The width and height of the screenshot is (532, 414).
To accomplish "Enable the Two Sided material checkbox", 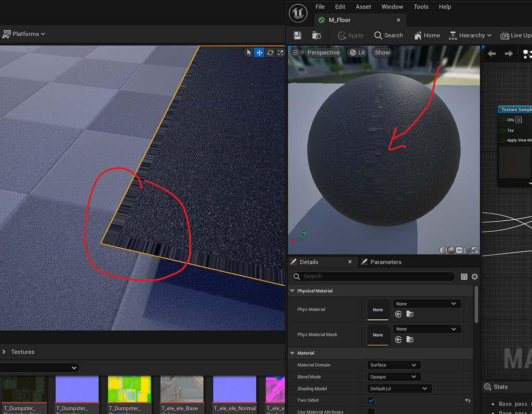I will click(370, 400).
